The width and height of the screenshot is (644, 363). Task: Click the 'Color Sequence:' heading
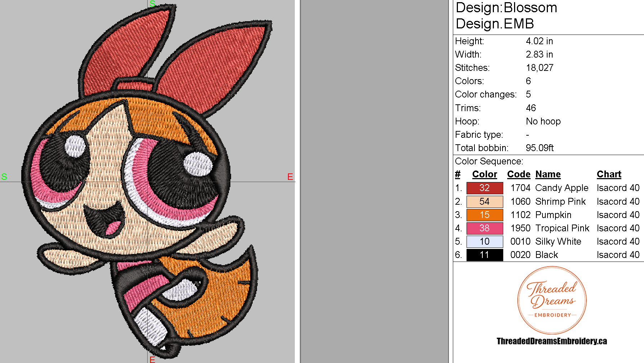coord(489,161)
